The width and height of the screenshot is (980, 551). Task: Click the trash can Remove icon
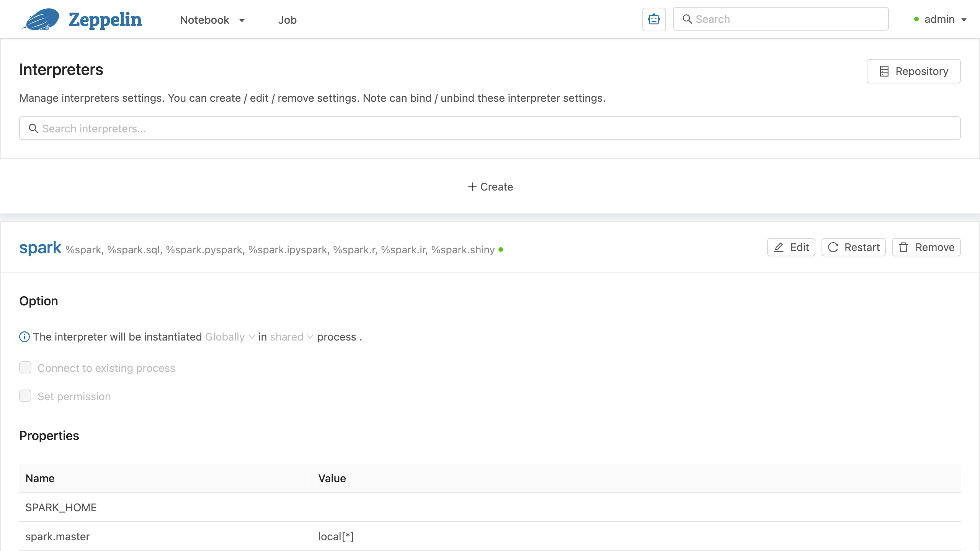[x=903, y=247]
